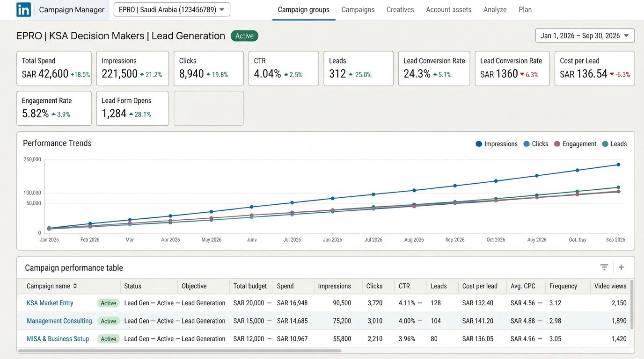Viewport: 644px width, 359px height.
Task: Click the LinkedIn logo icon
Action: (x=24, y=9)
